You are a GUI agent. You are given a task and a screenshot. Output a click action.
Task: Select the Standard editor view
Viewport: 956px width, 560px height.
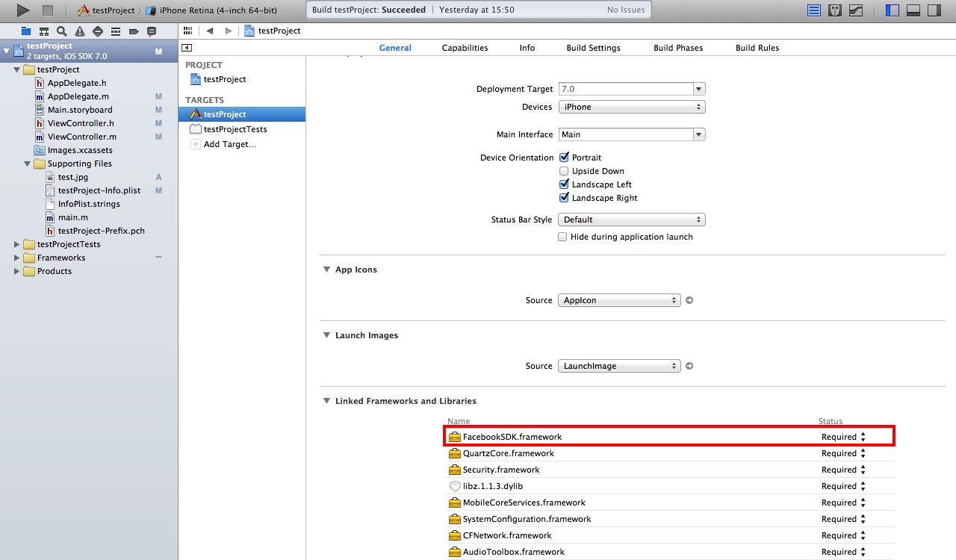click(814, 10)
